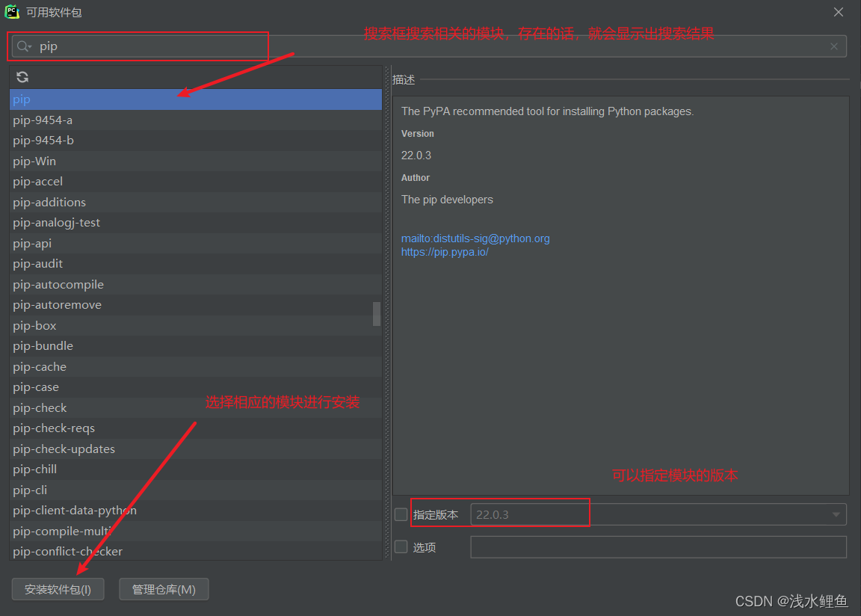
Task: Select the pip-check-updates package
Action: tap(196, 449)
